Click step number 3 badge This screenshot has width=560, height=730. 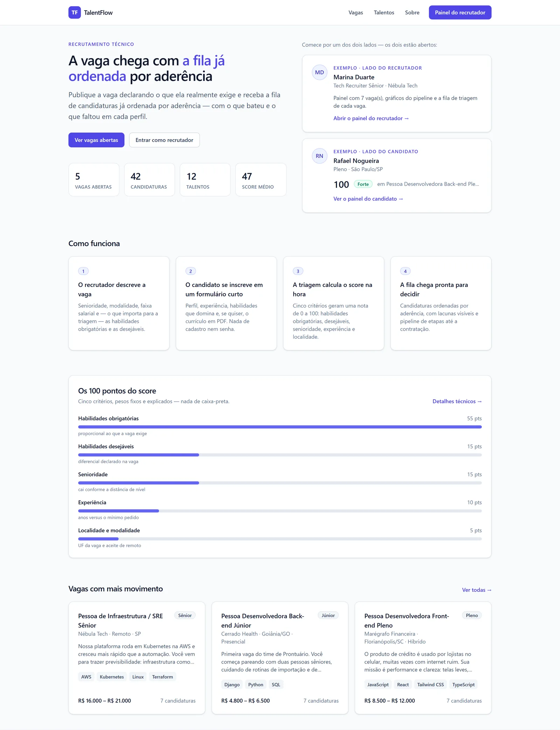[298, 271]
